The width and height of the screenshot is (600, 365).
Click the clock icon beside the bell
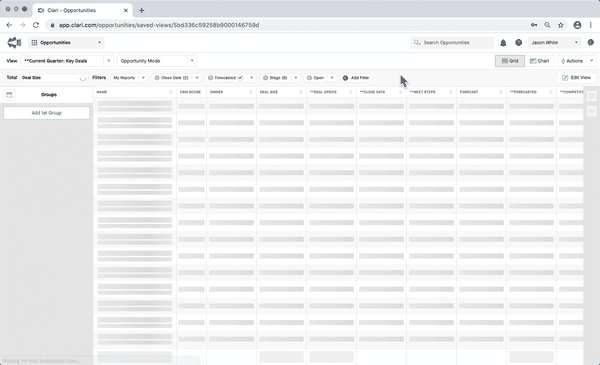click(518, 43)
